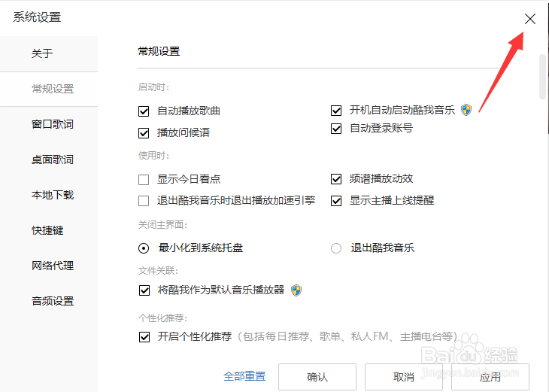Click the 关闭主界面 section label

(x=162, y=225)
